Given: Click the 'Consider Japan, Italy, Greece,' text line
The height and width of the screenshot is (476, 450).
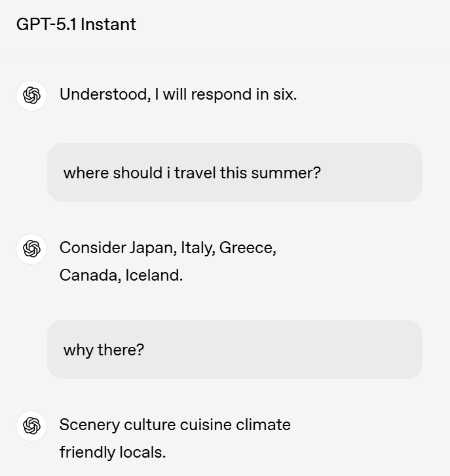Looking at the screenshot, I should click(x=168, y=248).
